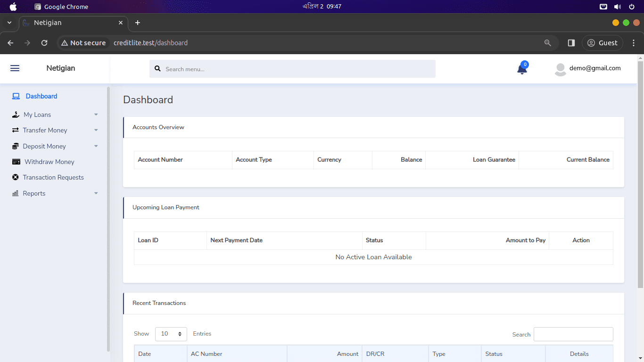Click the Transaction Requests lifebuoy icon
644x362 pixels.
(15, 177)
